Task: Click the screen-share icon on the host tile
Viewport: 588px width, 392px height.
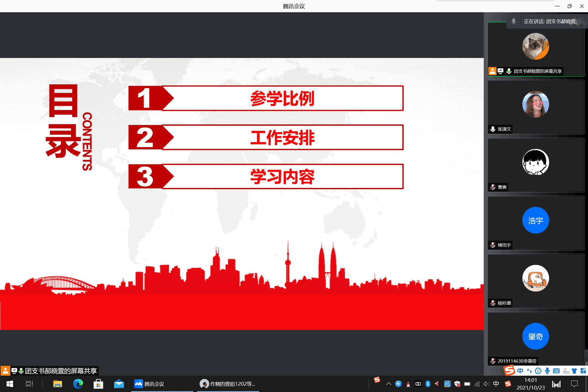Action: (x=500, y=71)
